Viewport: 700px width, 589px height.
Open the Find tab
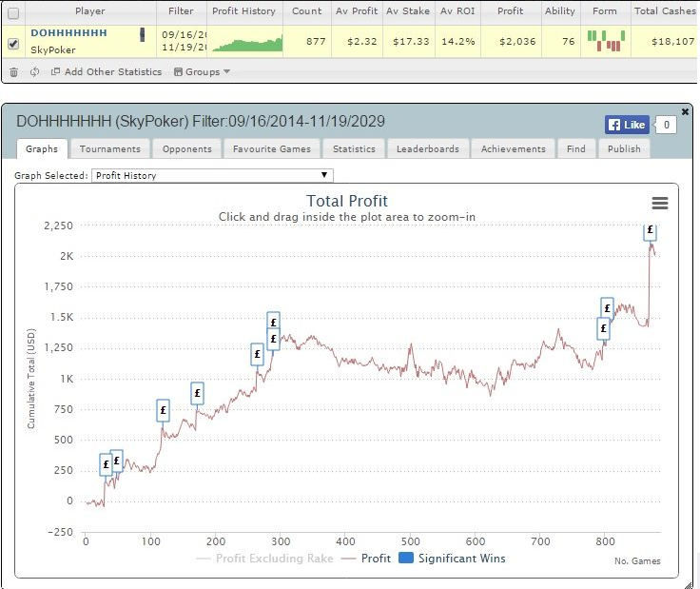click(576, 148)
